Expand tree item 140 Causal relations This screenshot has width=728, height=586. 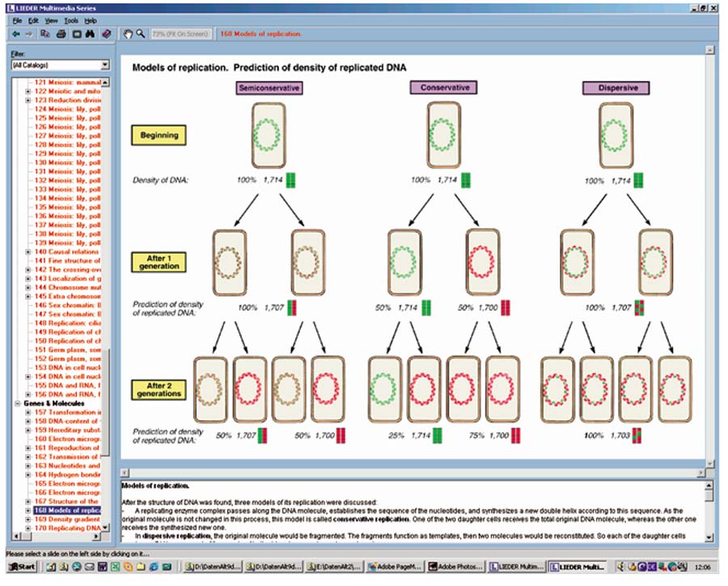point(28,251)
